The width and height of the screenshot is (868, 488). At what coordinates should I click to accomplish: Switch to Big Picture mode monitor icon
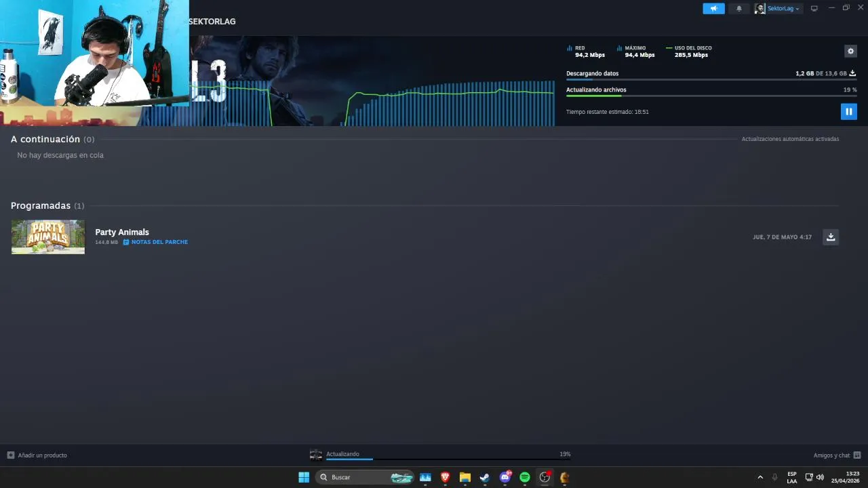814,8
